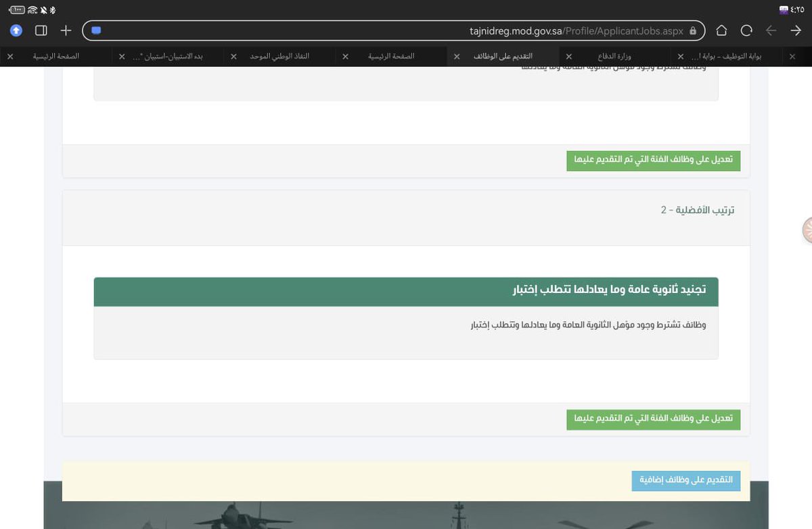
Task: Open a new tab with the plus icon
Action: [x=66, y=30]
